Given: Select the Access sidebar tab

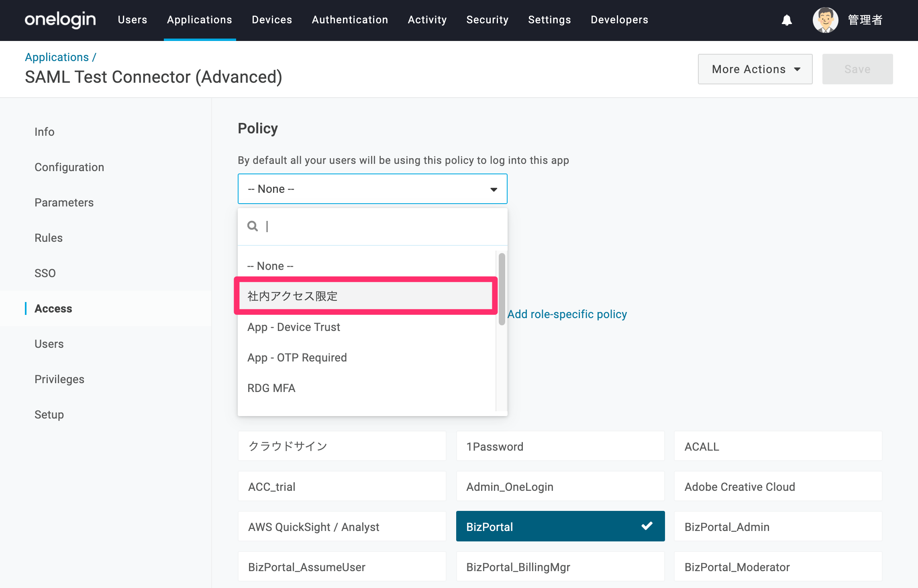Looking at the screenshot, I should (53, 308).
